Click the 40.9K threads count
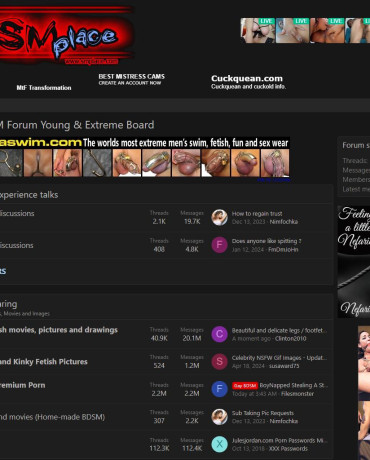The image size is (370, 460). (x=159, y=338)
